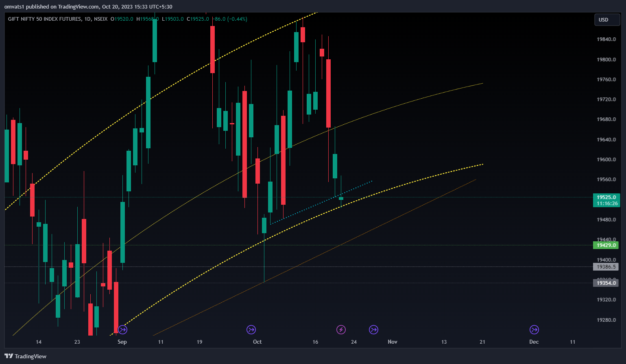
Task: Click the 19640.0 price scale value
Action: (x=606, y=140)
